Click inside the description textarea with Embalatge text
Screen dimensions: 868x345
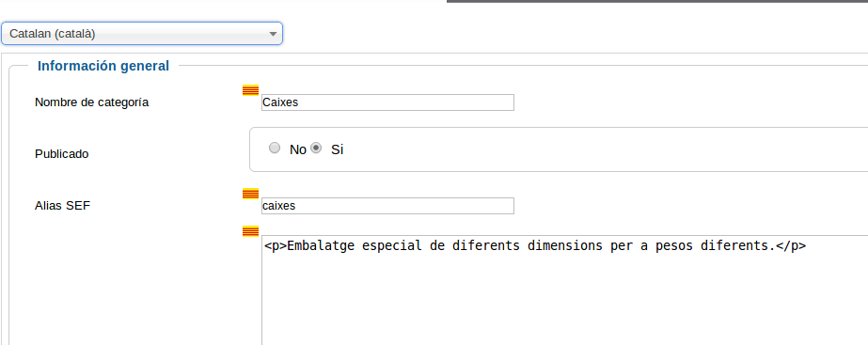click(564, 290)
